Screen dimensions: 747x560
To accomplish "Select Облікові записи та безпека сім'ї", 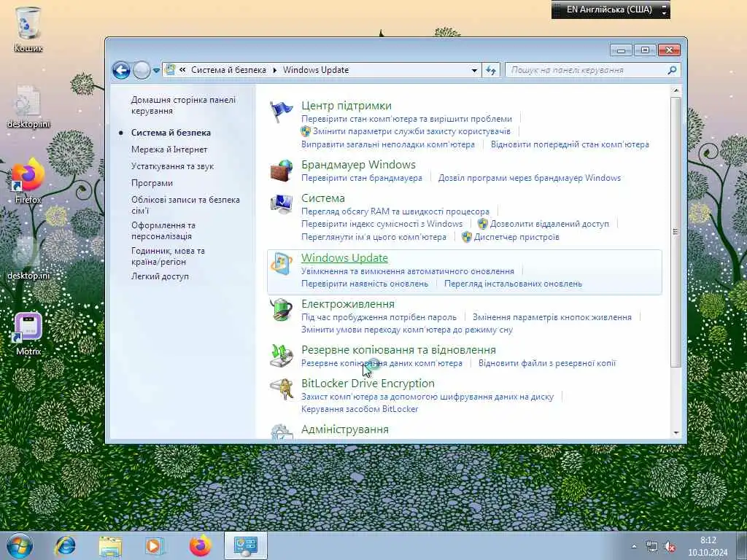I will pyautogui.click(x=185, y=205).
